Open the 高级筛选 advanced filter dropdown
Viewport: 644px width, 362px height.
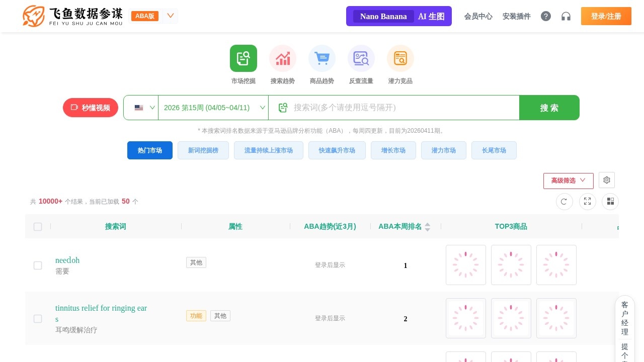tap(569, 180)
